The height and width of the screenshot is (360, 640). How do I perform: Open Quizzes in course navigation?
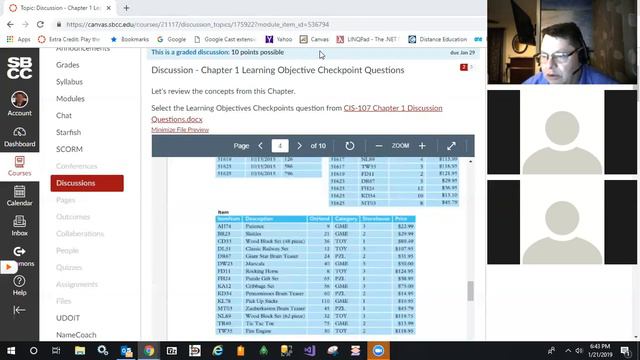[x=69, y=267]
